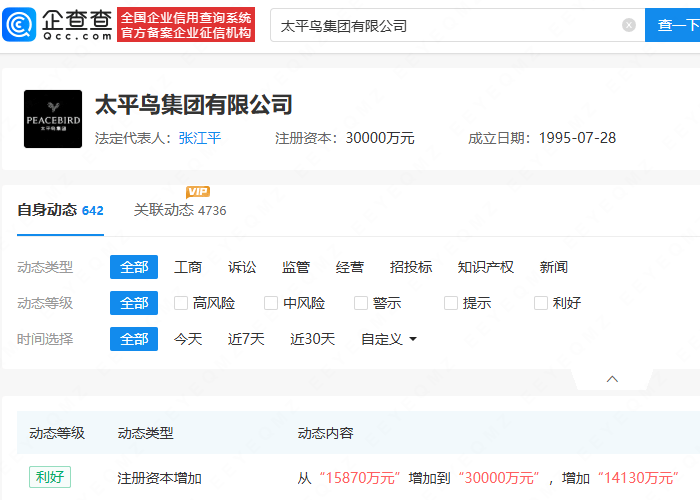Check the 高风险 checkbox
This screenshot has width=700, height=500.
click(181, 303)
